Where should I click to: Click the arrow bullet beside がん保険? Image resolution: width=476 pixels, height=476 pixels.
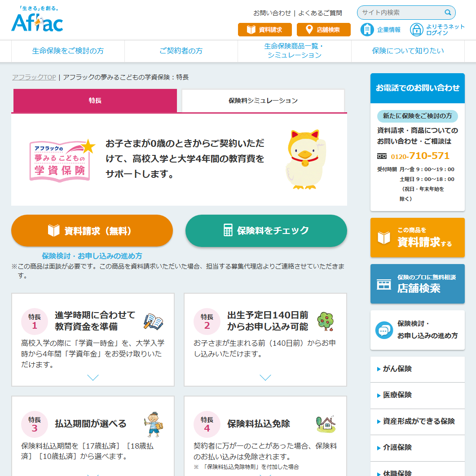coord(379,369)
